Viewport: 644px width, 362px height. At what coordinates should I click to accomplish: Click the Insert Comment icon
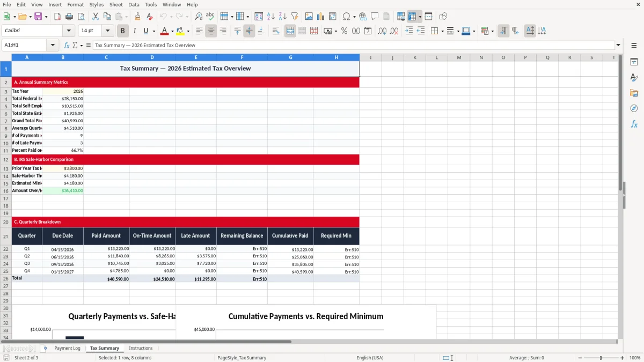coord(375,17)
